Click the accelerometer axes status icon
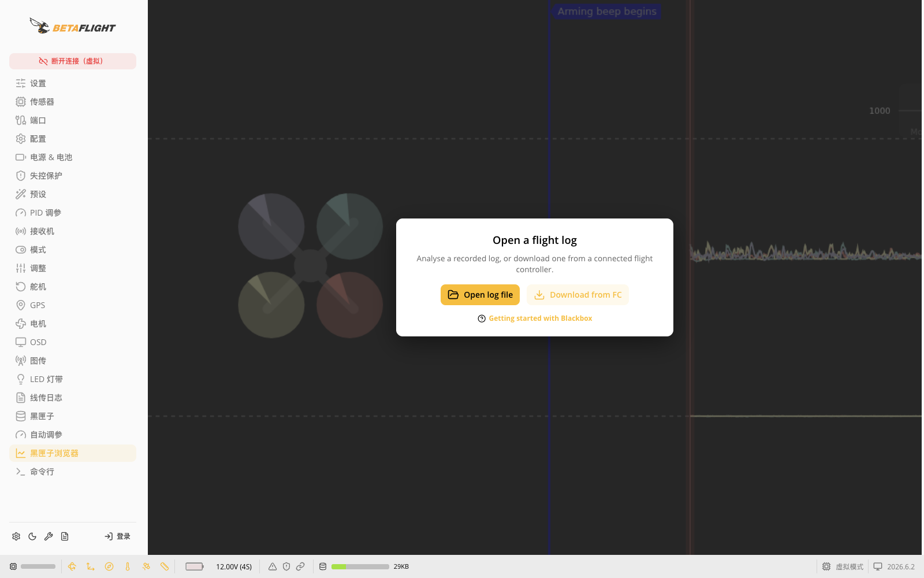This screenshot has height=578, width=924. click(91, 566)
